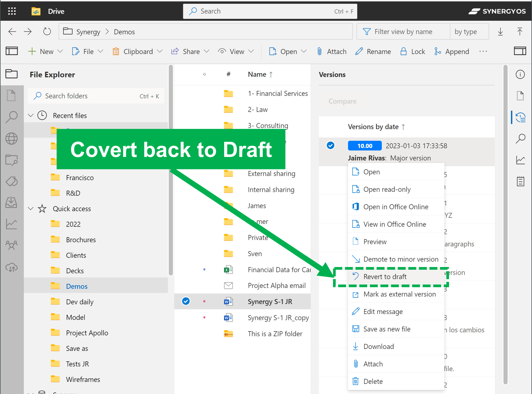The height and width of the screenshot is (394, 532).
Task: Select Revert to draft in the context menu
Action: 396,276
